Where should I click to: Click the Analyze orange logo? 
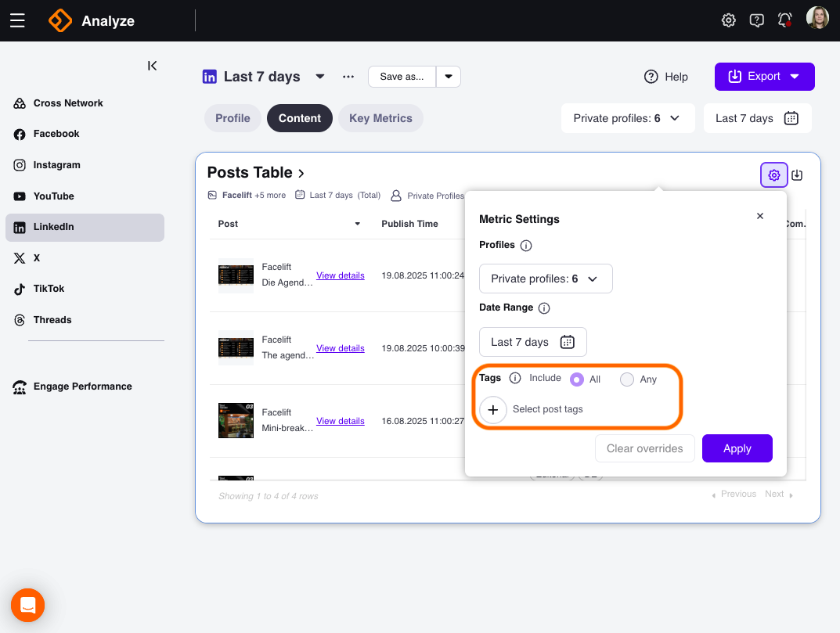(x=60, y=20)
